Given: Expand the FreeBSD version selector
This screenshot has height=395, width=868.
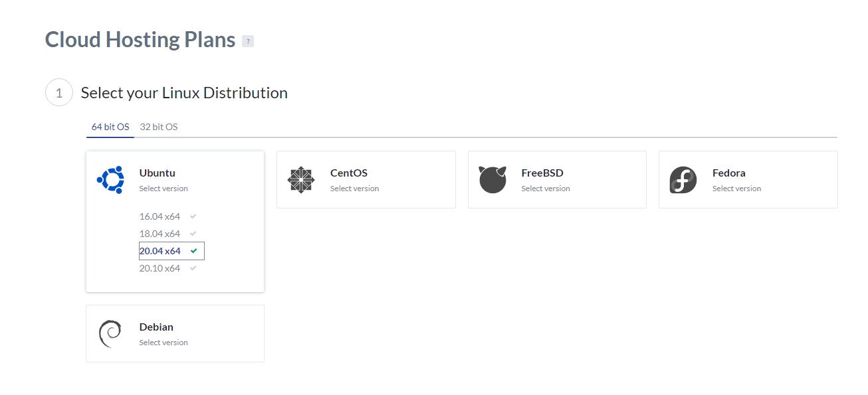Looking at the screenshot, I should click(546, 189).
